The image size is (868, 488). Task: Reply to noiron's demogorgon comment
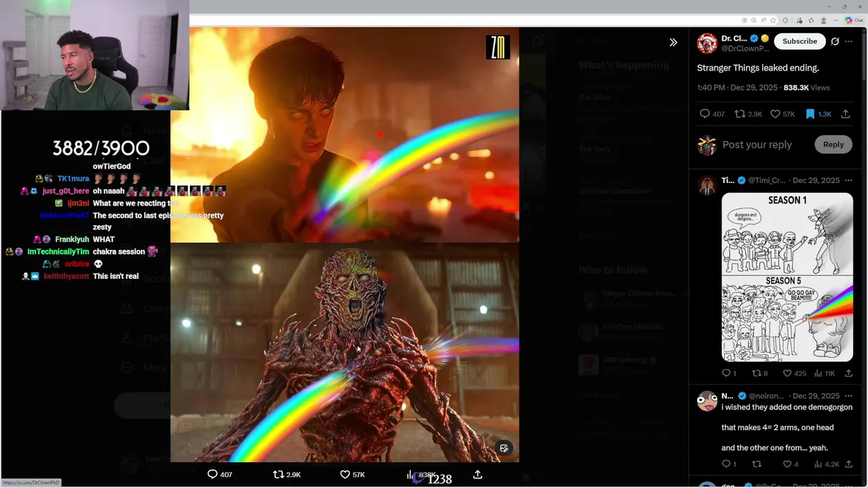[x=729, y=464]
